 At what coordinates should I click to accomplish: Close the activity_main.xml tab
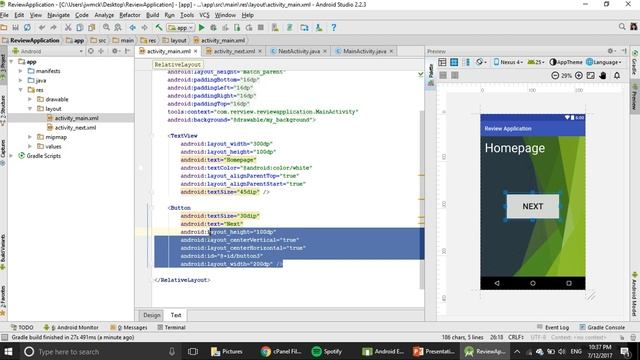point(196,51)
